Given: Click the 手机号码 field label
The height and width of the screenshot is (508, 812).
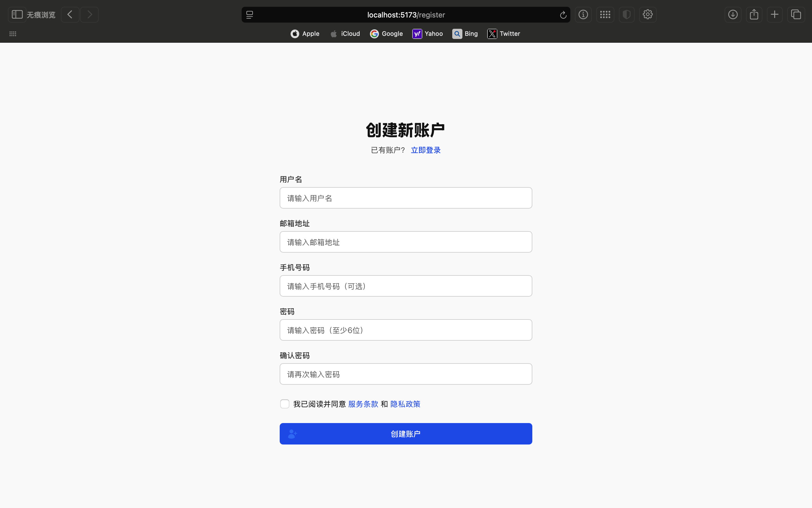Looking at the screenshot, I should 295,268.
